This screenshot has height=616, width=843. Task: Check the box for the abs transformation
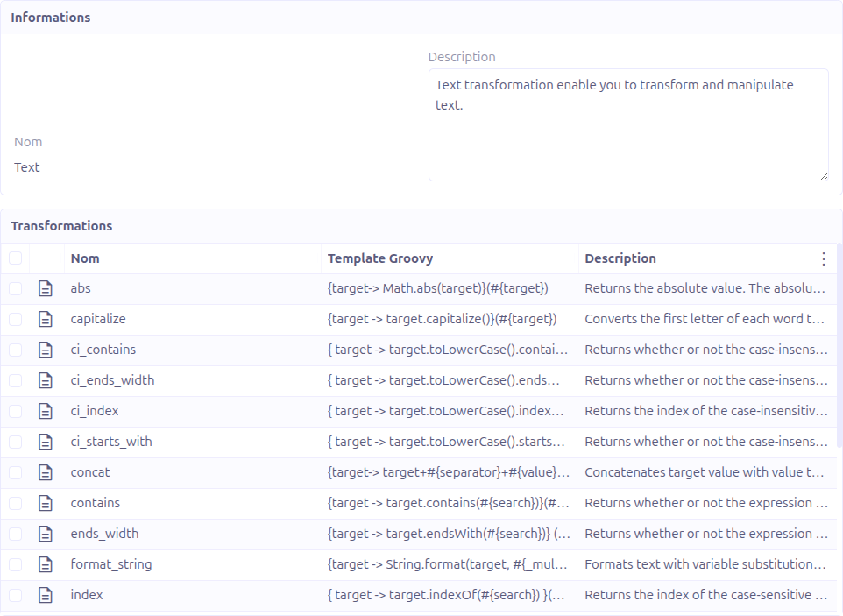click(x=16, y=288)
